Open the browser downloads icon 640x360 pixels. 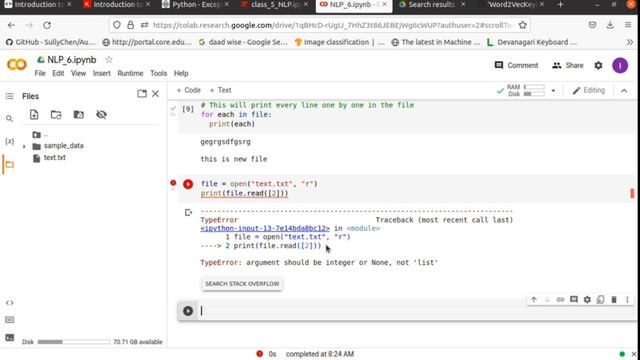[x=610, y=25]
